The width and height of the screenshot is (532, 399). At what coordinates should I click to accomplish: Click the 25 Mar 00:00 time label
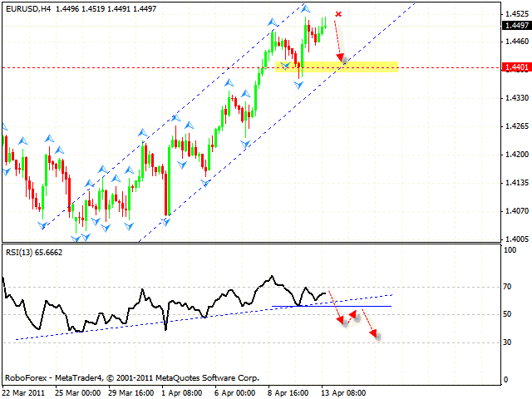click(x=77, y=393)
